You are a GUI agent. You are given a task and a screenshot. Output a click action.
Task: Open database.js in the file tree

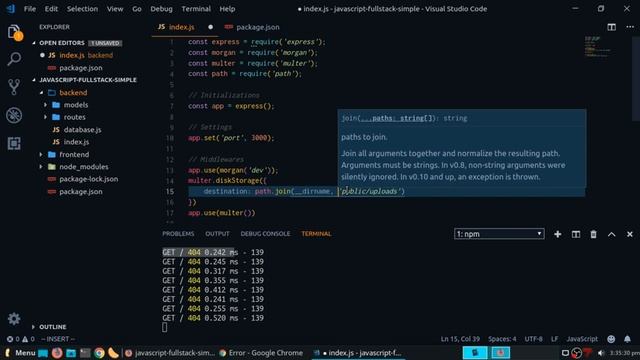[x=82, y=130]
